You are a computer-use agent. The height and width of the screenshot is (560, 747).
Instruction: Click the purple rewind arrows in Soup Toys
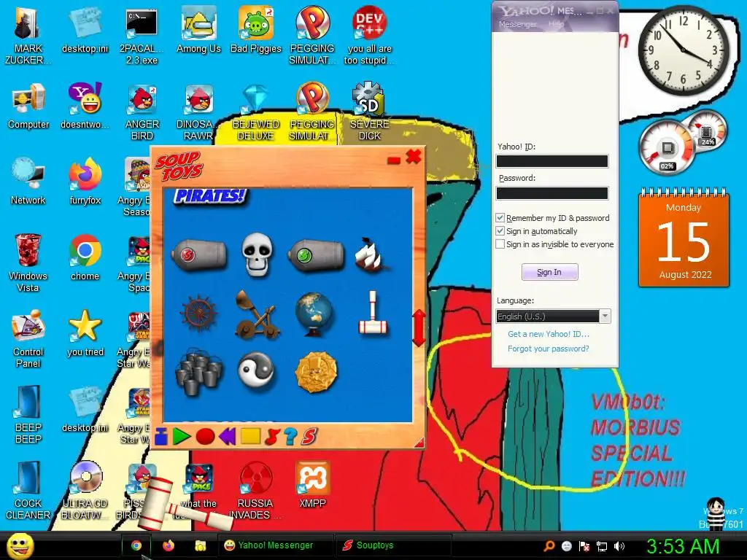pyautogui.click(x=228, y=436)
